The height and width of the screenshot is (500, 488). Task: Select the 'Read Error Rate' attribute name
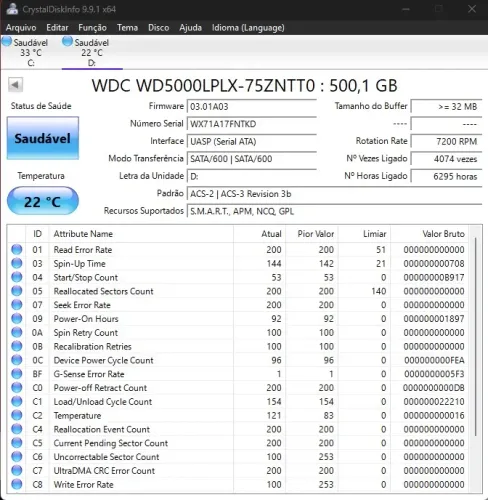[x=83, y=250]
